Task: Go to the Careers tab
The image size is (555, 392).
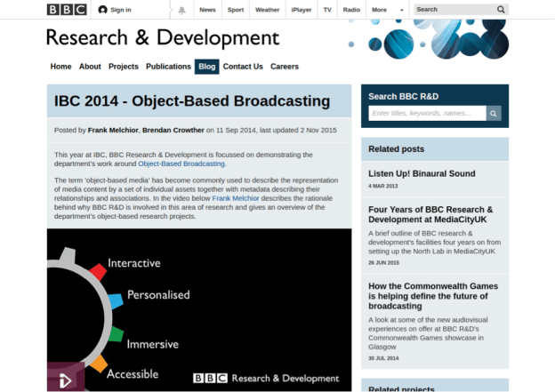Action: pos(285,67)
